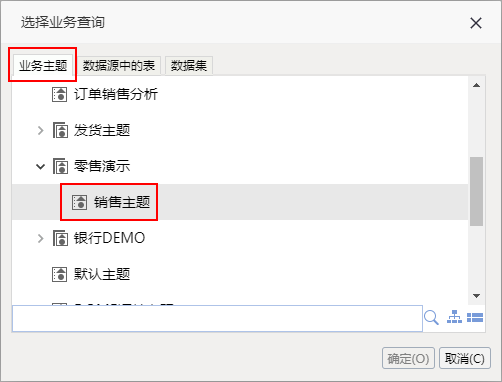Click the 取消(C) button
This screenshot has width=502, height=382.
(x=465, y=358)
